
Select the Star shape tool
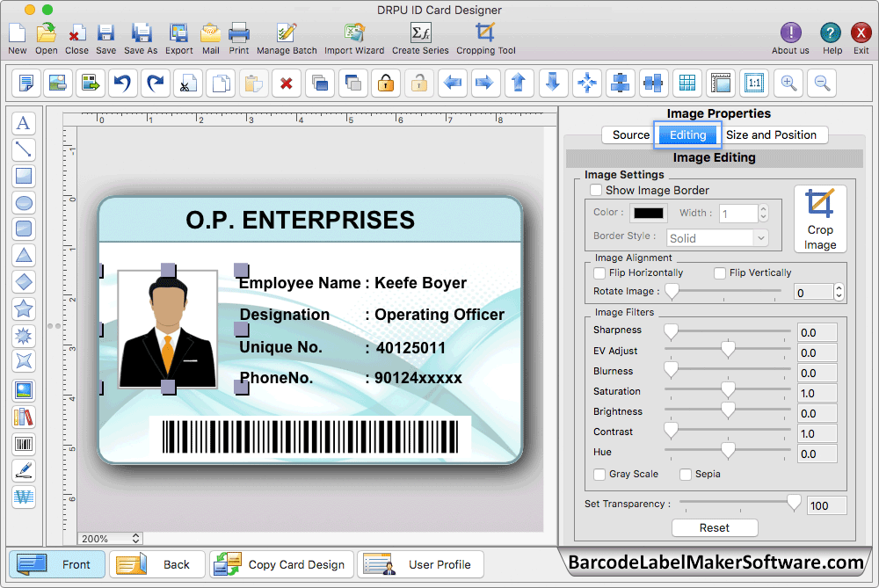24,309
